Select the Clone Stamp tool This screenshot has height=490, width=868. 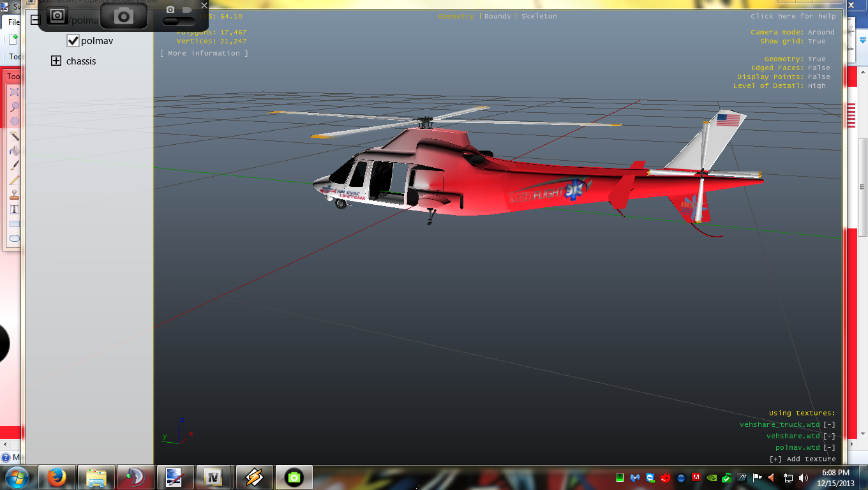[x=14, y=195]
